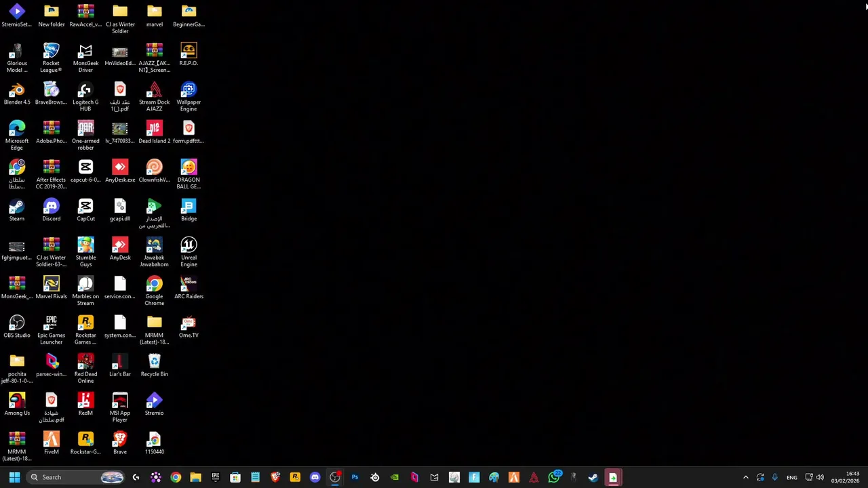The image size is (868, 488).
Task: Select the OBS Studio desktop icon
Action: click(17, 327)
